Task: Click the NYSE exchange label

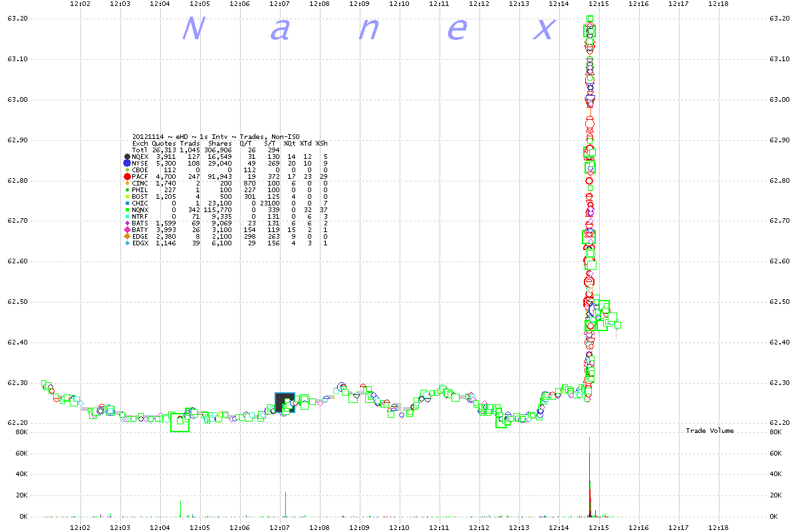Action: click(140, 163)
